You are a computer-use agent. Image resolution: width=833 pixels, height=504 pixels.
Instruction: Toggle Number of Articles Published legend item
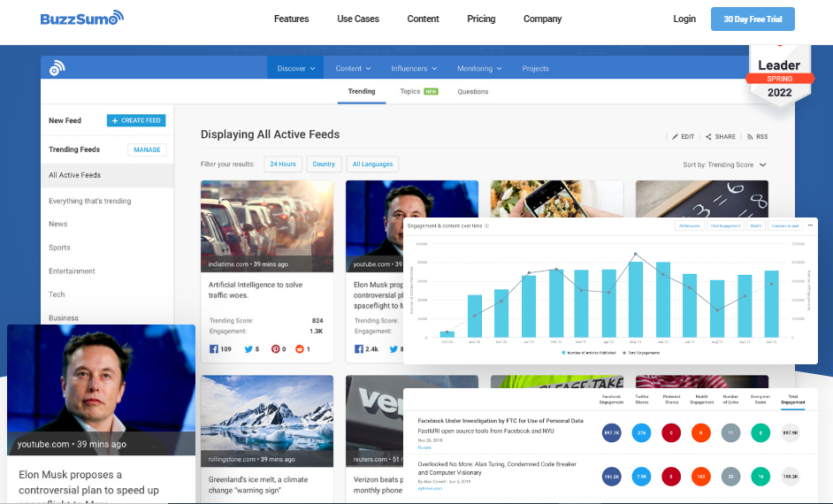click(588, 353)
